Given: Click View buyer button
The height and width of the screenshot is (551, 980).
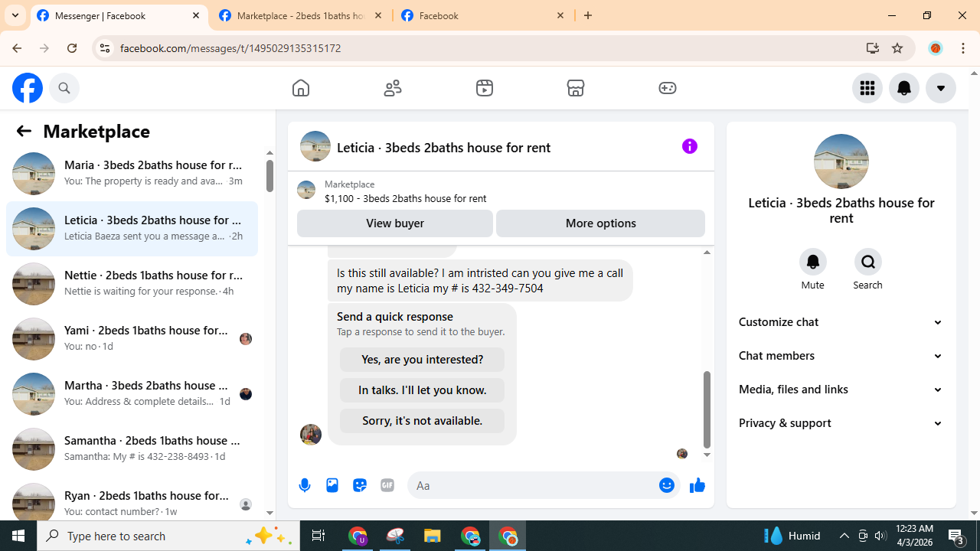Looking at the screenshot, I should pos(395,223).
